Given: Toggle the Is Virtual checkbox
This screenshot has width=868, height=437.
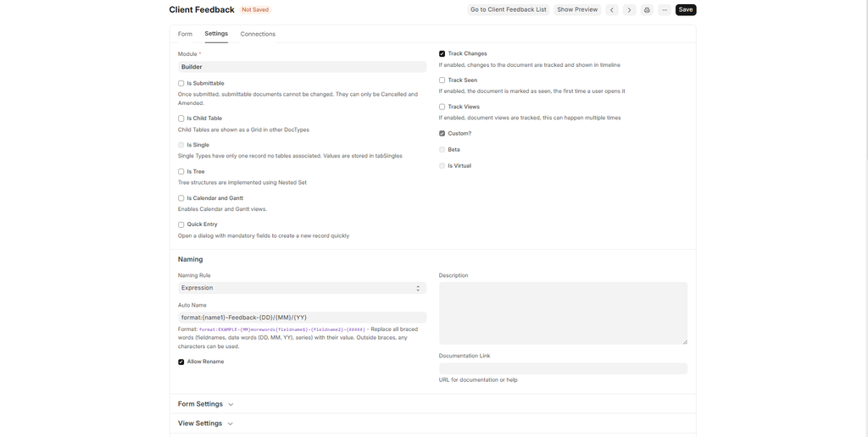Looking at the screenshot, I should [x=442, y=166].
